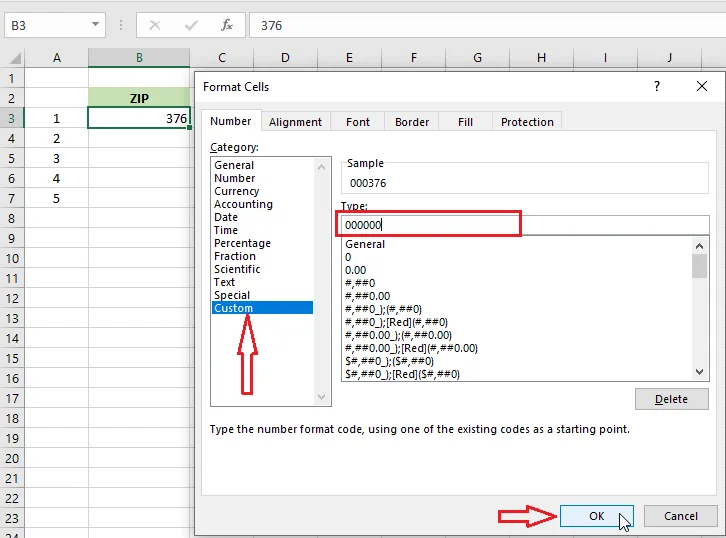Click the Insert Function fx icon

[226, 25]
